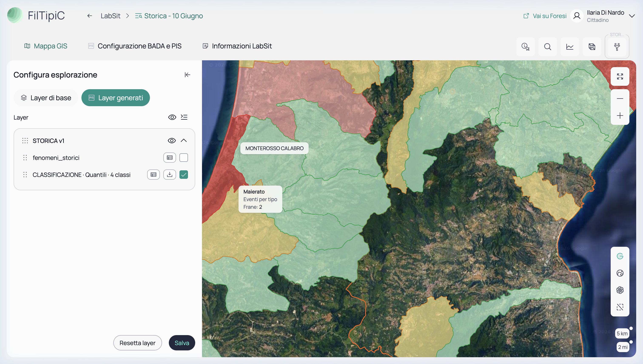643x364 pixels.
Task: Grab the CLASSIFICAZIONE layer drag handle
Action: (25, 175)
